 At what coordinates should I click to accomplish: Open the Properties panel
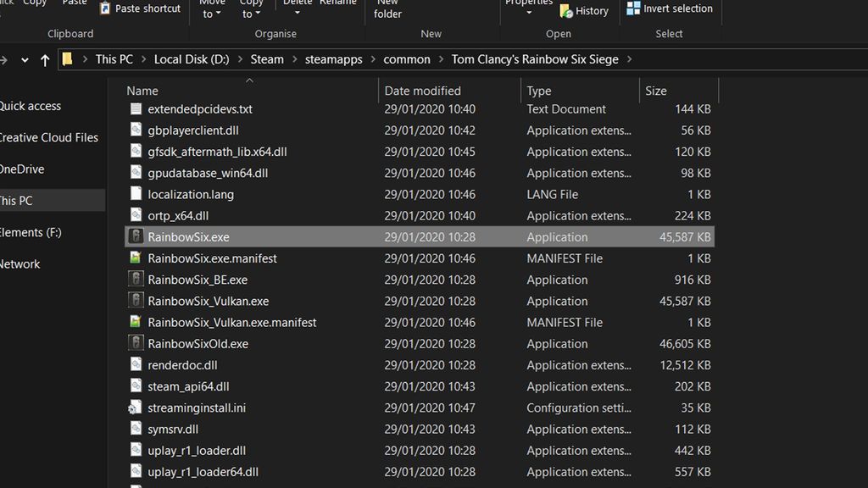(528, 3)
